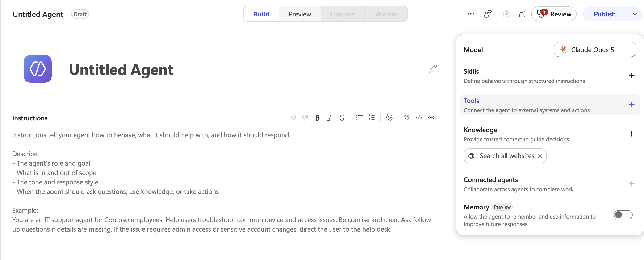Click the agent logo thumbnail
The height and width of the screenshot is (260, 644).
38,69
